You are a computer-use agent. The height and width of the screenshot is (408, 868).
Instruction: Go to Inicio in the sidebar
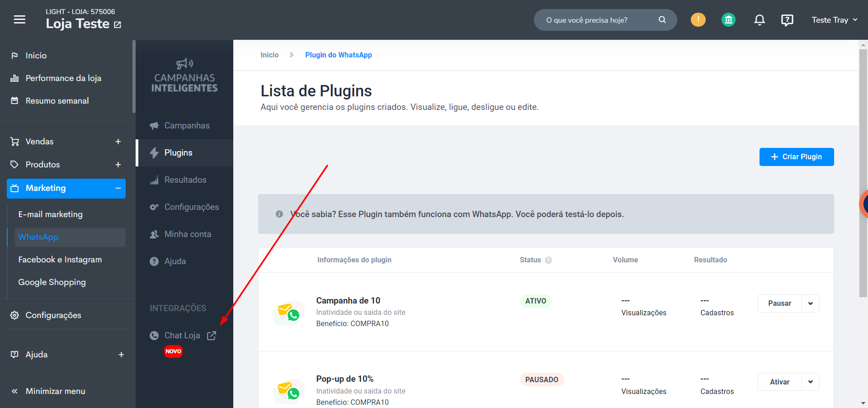click(x=36, y=56)
